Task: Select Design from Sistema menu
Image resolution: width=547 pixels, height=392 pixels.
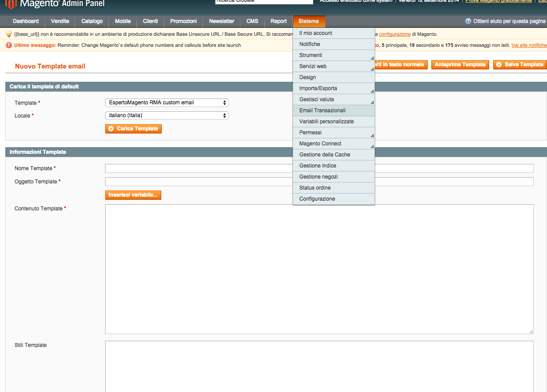Action: tap(334, 77)
